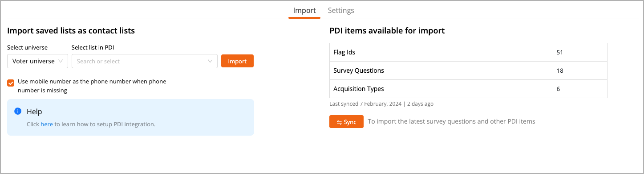Viewport: 644px width, 174px height.
Task: Click the Sync button
Action: click(346, 122)
